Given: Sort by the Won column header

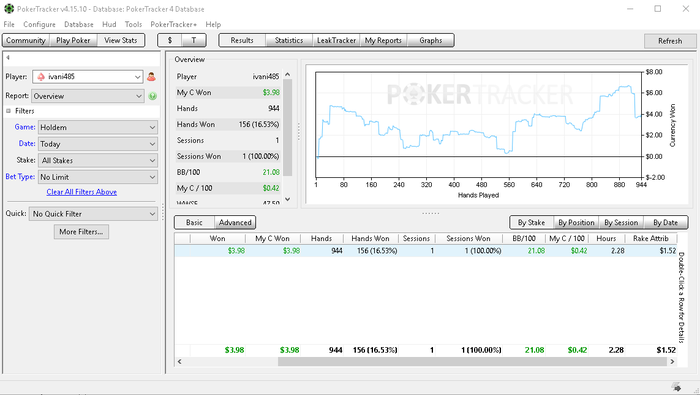Looking at the screenshot, I should pyautogui.click(x=217, y=238).
